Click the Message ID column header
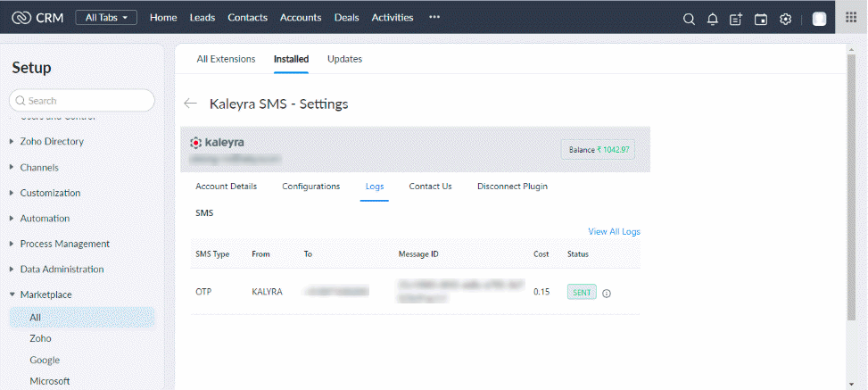Viewport: 868px width, 390px height. (x=418, y=254)
